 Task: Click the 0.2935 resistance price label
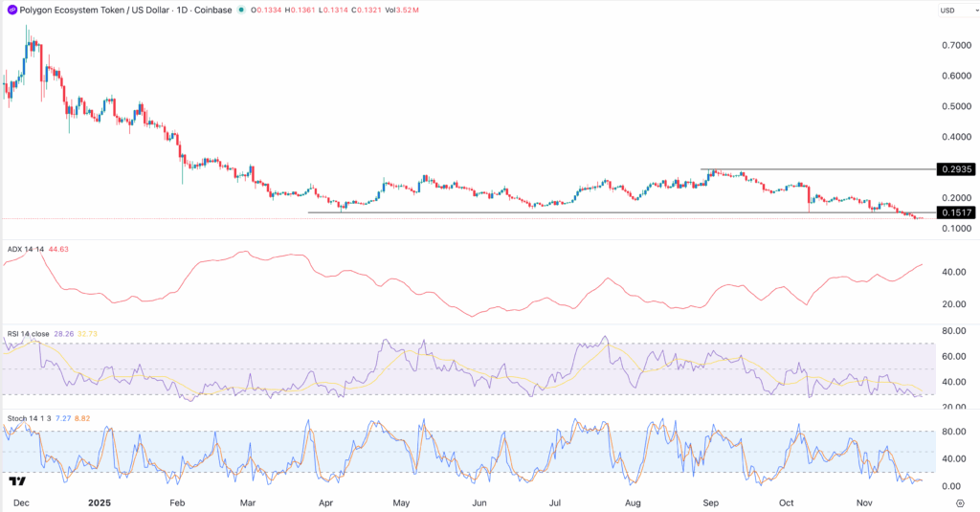click(x=957, y=169)
